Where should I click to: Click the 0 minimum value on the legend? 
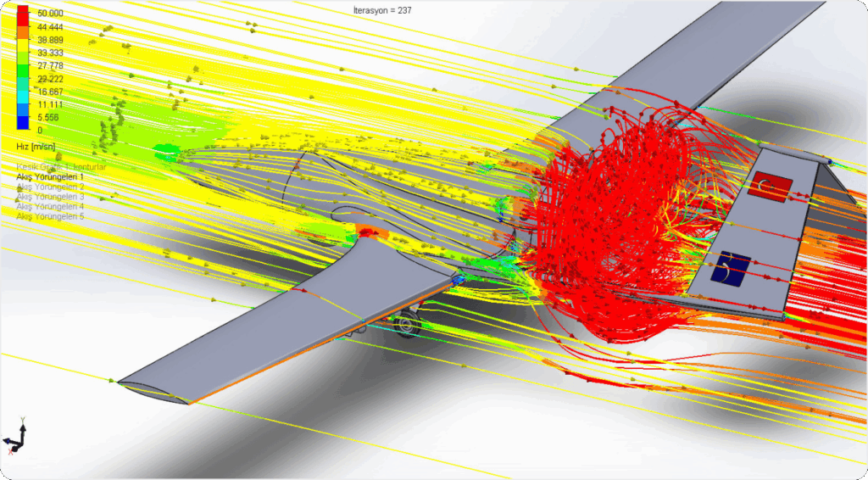coord(40,131)
